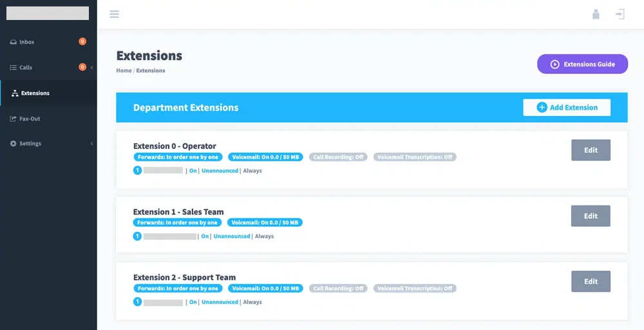
Task: Click the plus icon in Add Extension
Action: [542, 107]
